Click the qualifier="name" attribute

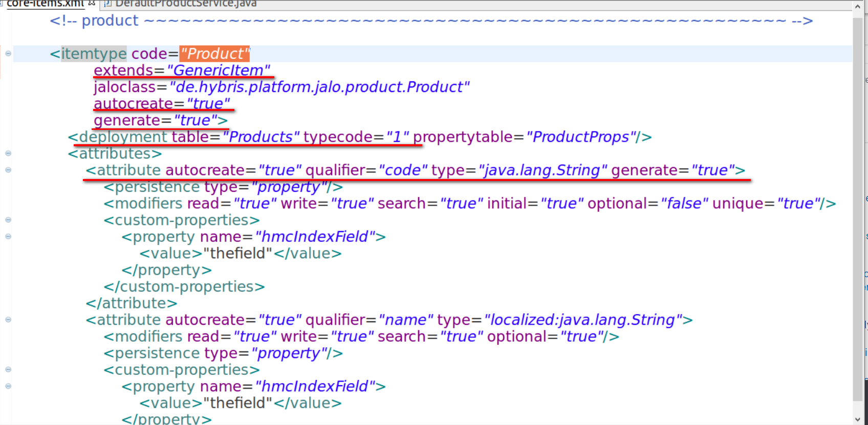[370, 320]
